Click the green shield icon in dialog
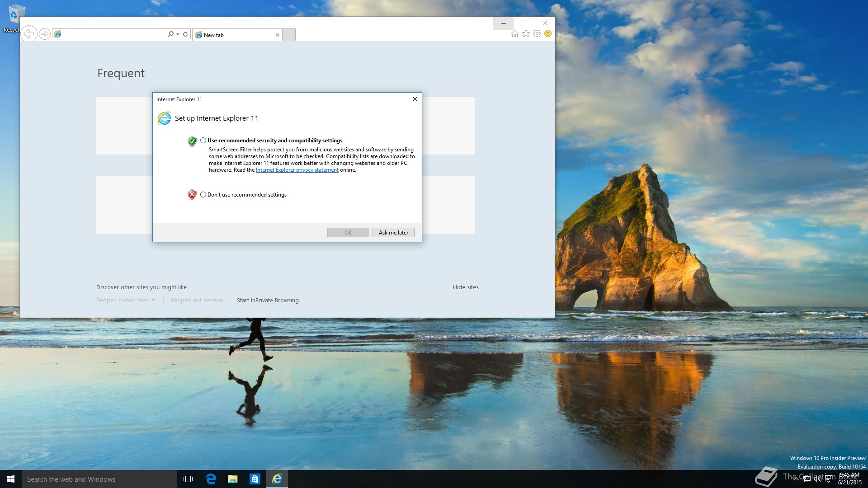 click(x=192, y=141)
